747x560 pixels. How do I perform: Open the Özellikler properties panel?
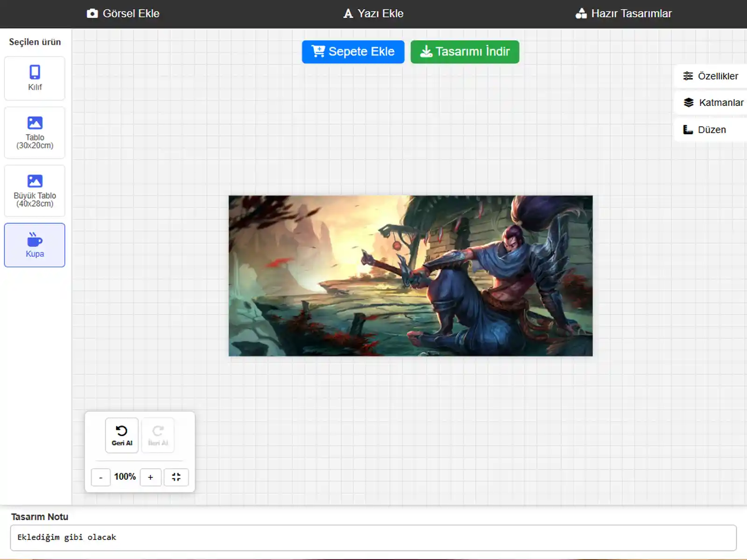pos(711,76)
